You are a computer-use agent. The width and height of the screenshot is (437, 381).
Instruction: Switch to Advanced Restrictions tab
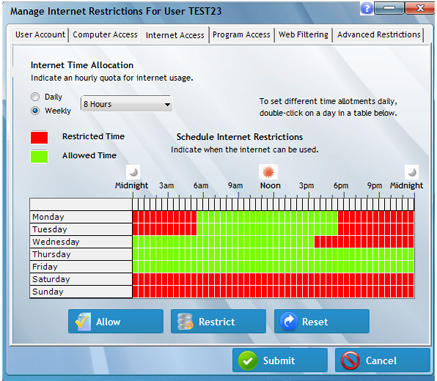pyautogui.click(x=379, y=35)
